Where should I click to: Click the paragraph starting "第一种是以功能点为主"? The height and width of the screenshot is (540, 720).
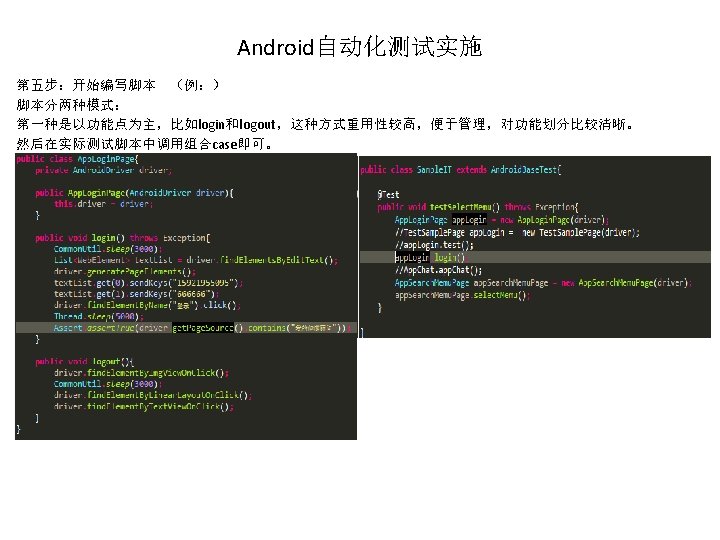tap(326, 124)
